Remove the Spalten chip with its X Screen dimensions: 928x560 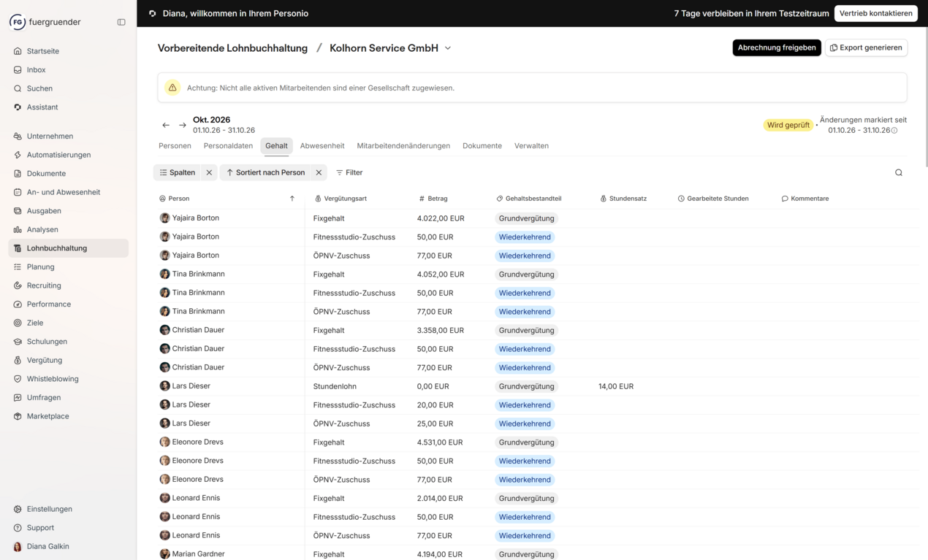click(x=209, y=173)
